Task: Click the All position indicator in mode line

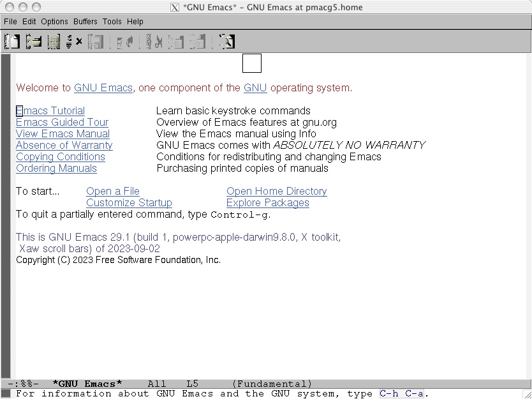Action: pyautogui.click(x=157, y=384)
